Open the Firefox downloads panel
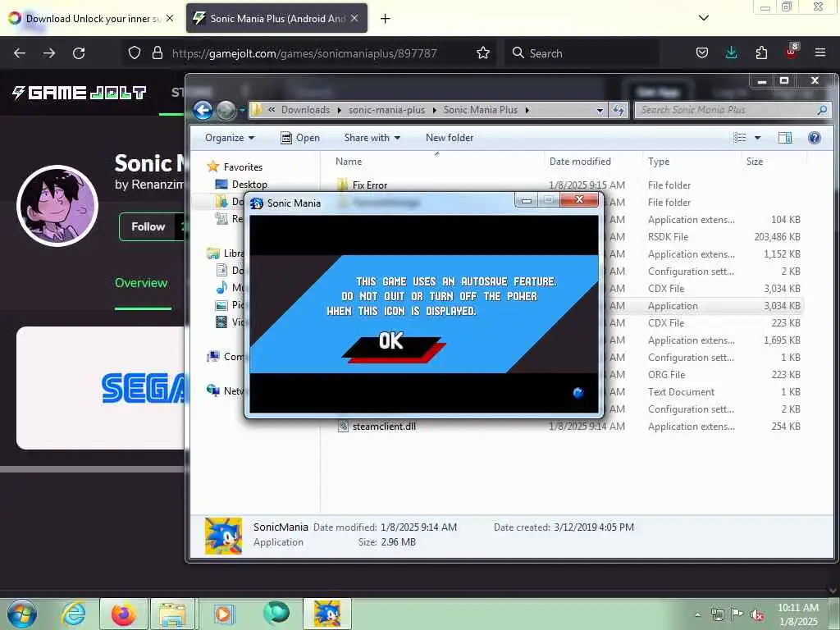This screenshot has width=840, height=630. 731,52
